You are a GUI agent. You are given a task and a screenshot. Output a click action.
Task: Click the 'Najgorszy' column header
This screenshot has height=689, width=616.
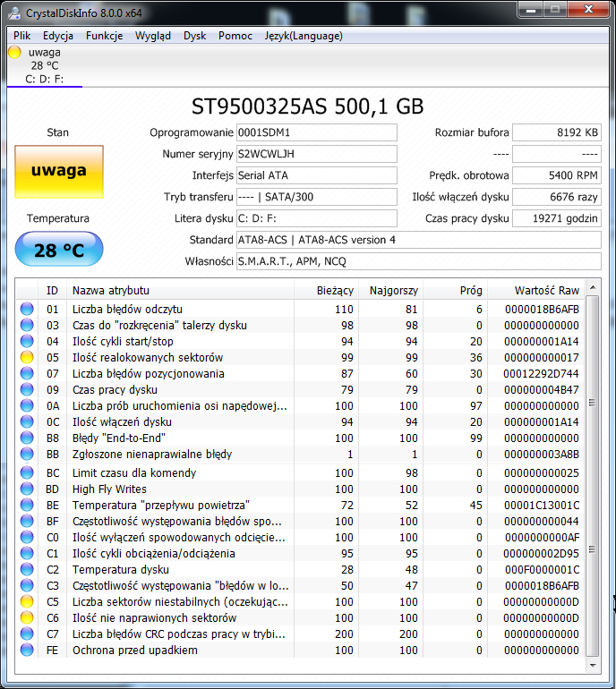391,291
